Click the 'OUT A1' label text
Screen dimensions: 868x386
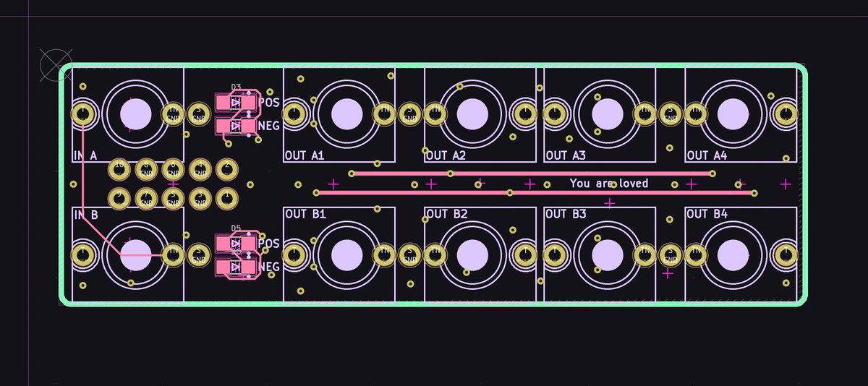305,155
